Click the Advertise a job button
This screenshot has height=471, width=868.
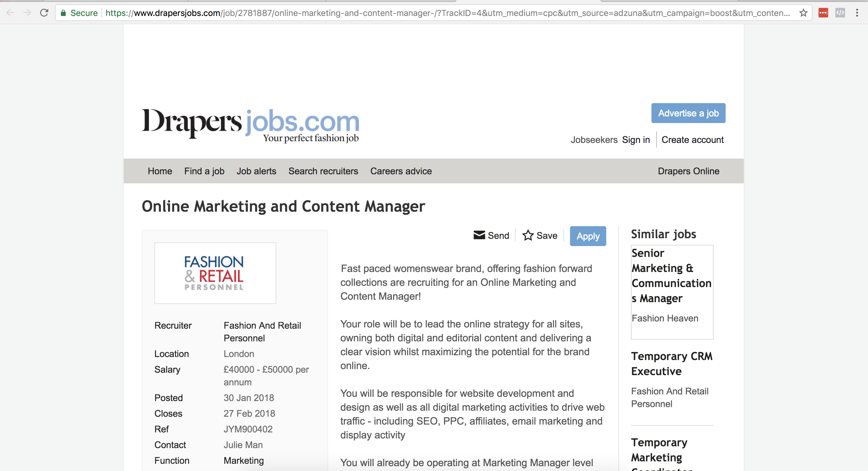688,113
